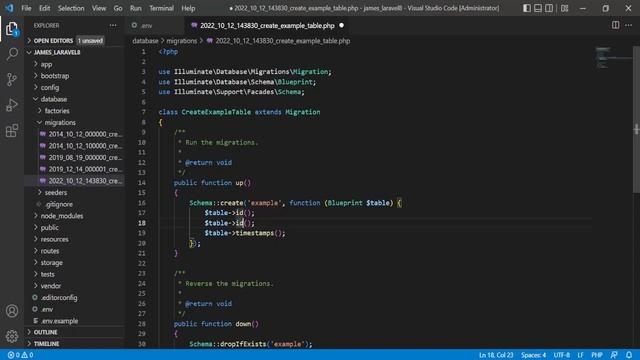Toggle primary side bar layout icon
The height and width of the screenshot is (360, 640).
coord(527,8)
